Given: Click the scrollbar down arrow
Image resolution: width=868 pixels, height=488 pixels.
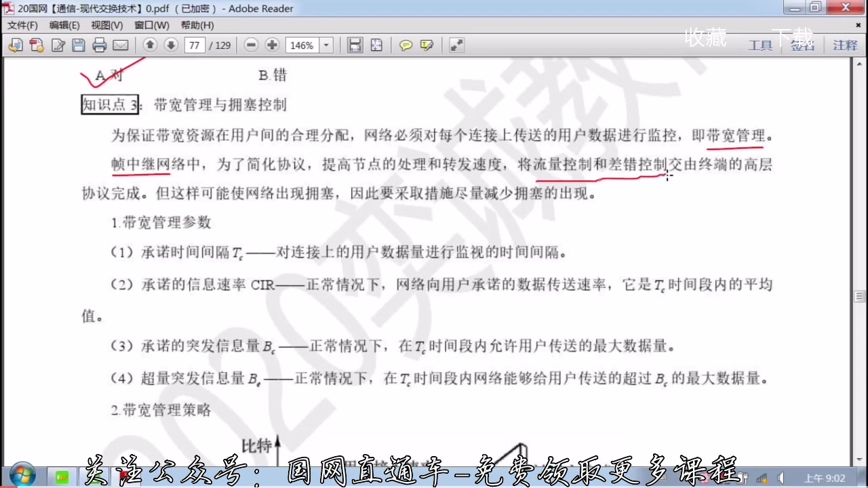Looking at the screenshot, I should (860, 459).
